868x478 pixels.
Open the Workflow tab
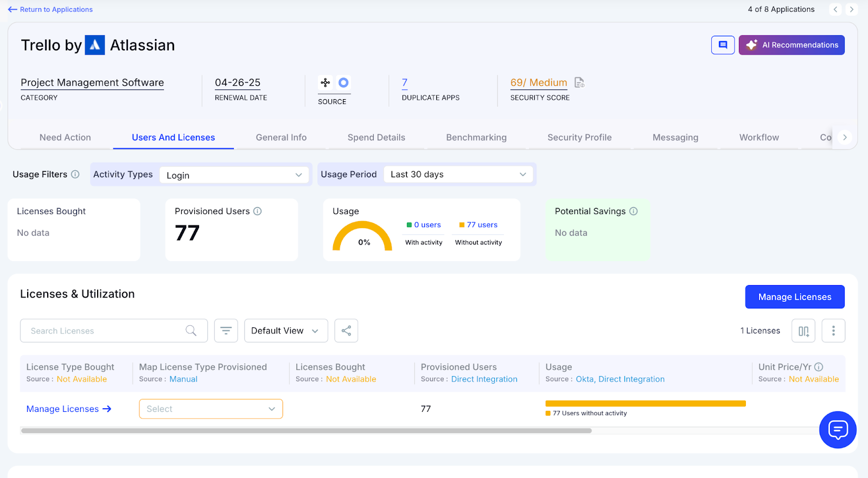[759, 138]
